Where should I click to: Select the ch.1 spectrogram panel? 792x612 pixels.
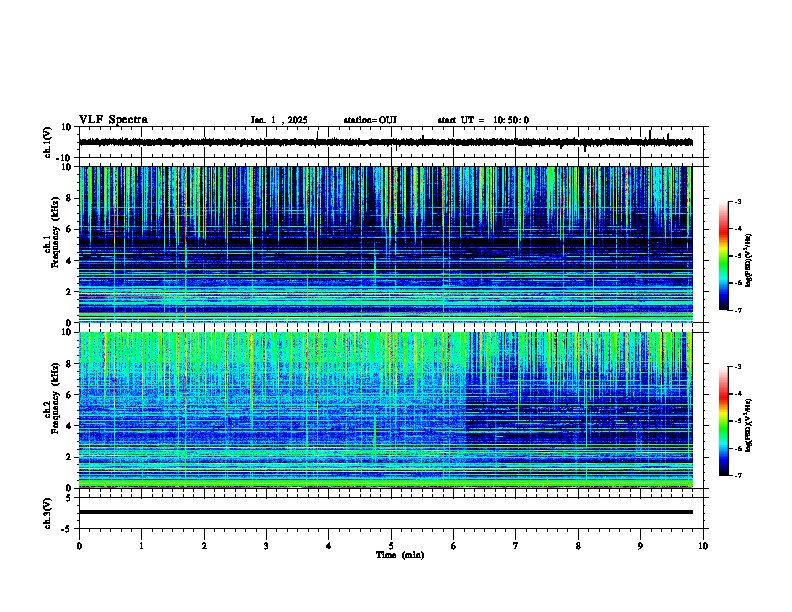pyautogui.click(x=386, y=244)
